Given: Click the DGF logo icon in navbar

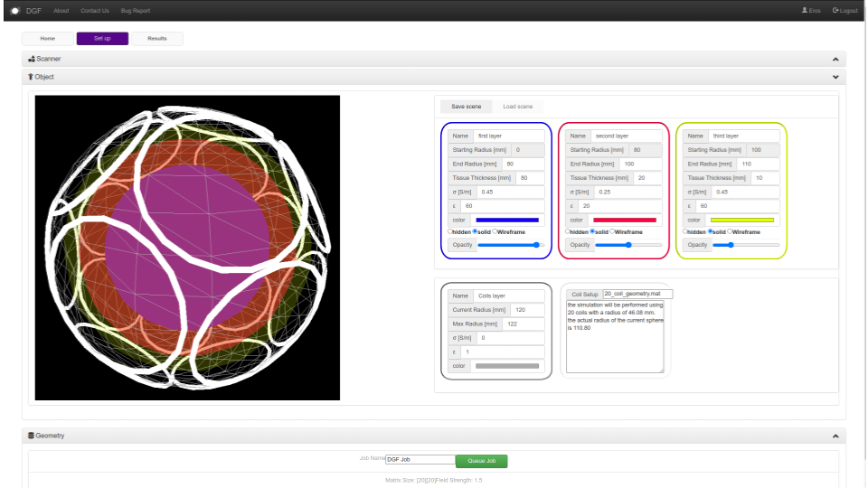Looking at the screenshot, I should click(x=14, y=10).
